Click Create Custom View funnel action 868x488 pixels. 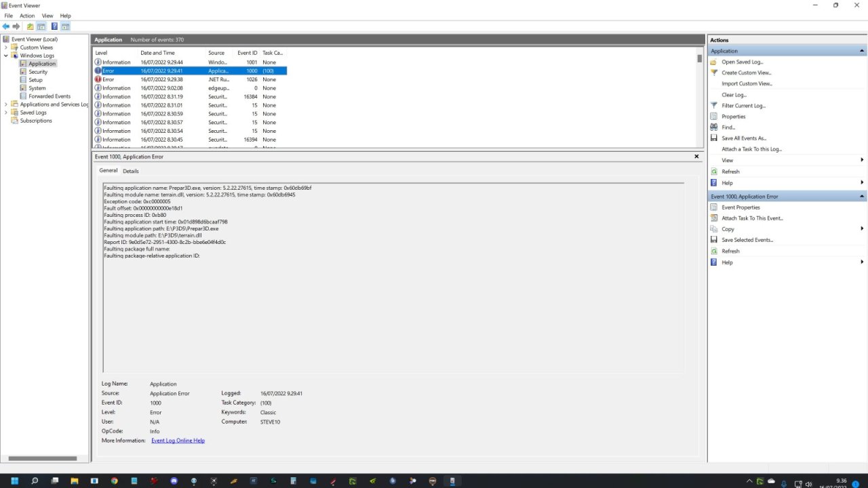point(746,73)
